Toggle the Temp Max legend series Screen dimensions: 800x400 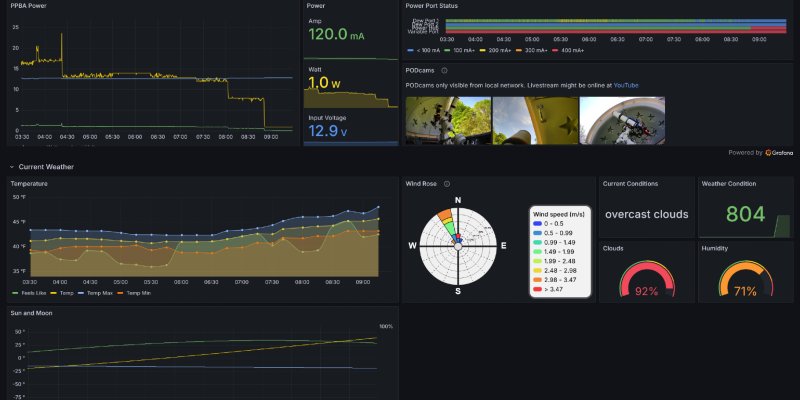pyautogui.click(x=98, y=293)
